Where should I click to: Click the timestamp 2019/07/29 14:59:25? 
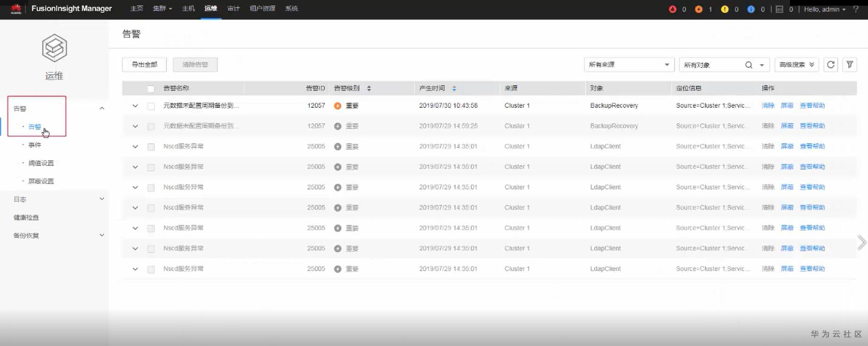coord(448,126)
